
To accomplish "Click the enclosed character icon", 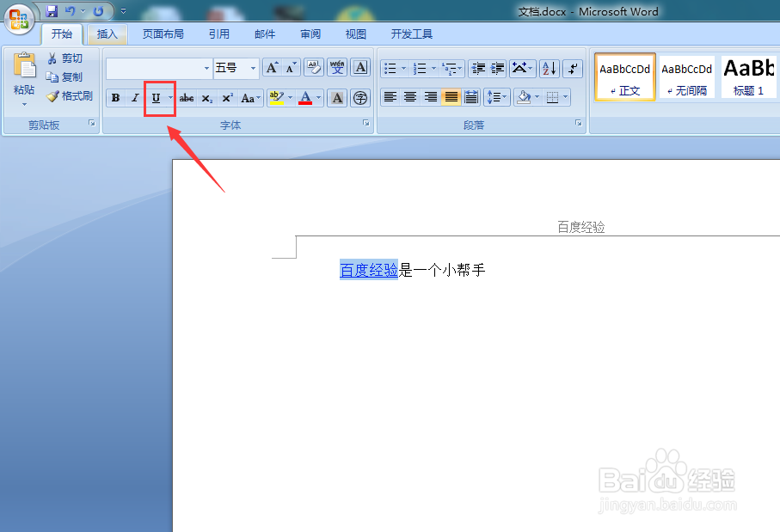I will [360, 98].
